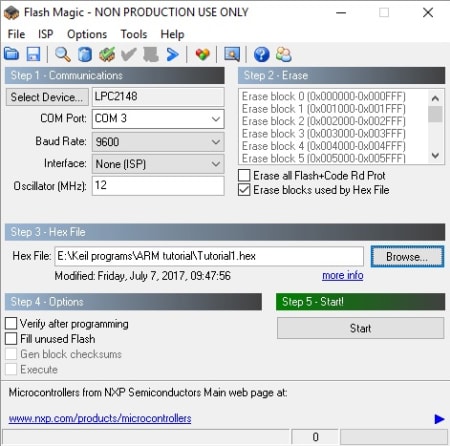
Task: Click the Open hex file folder icon
Action: [x=12, y=54]
